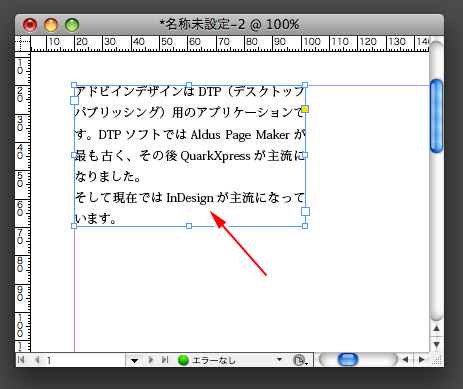This screenshot has width=463, height=389.
Task: Click the green zoom window button
Action: click(x=72, y=25)
